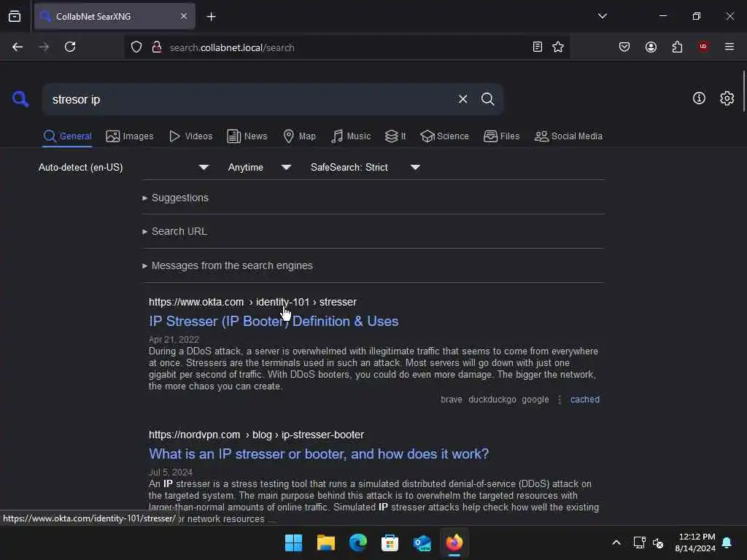The height and width of the screenshot is (560, 747).
Task: Click duckduckgo engine label on Okta result
Action: pos(492,400)
